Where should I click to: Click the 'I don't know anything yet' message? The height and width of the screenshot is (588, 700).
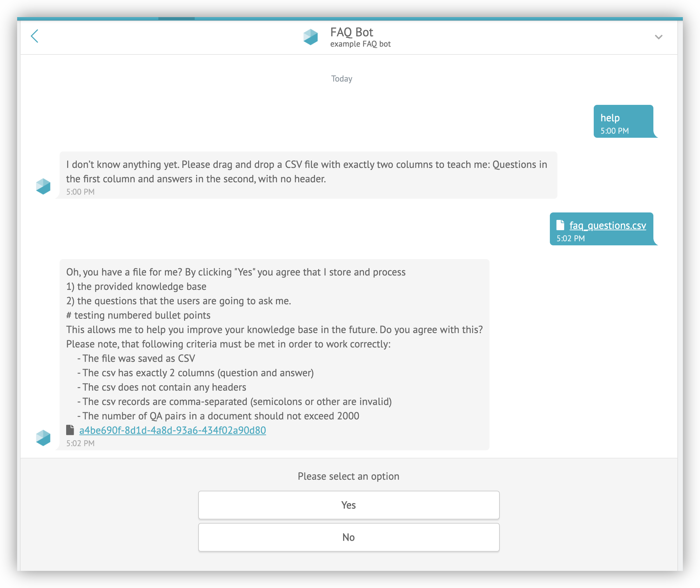coord(306,172)
